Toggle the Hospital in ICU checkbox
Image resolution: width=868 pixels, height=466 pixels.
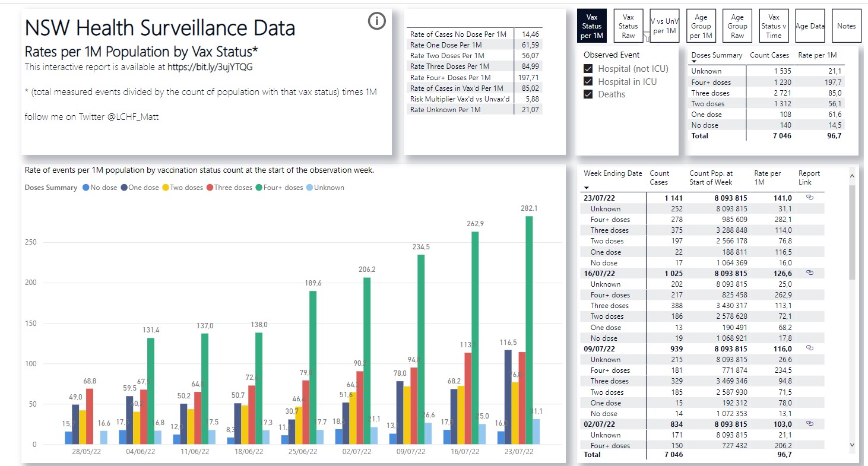[x=588, y=81]
